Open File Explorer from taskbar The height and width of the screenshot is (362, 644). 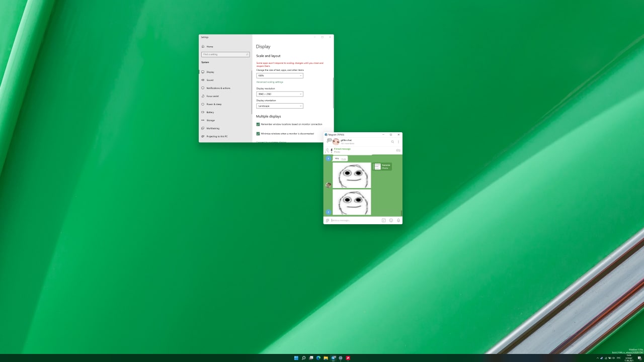pos(326,358)
